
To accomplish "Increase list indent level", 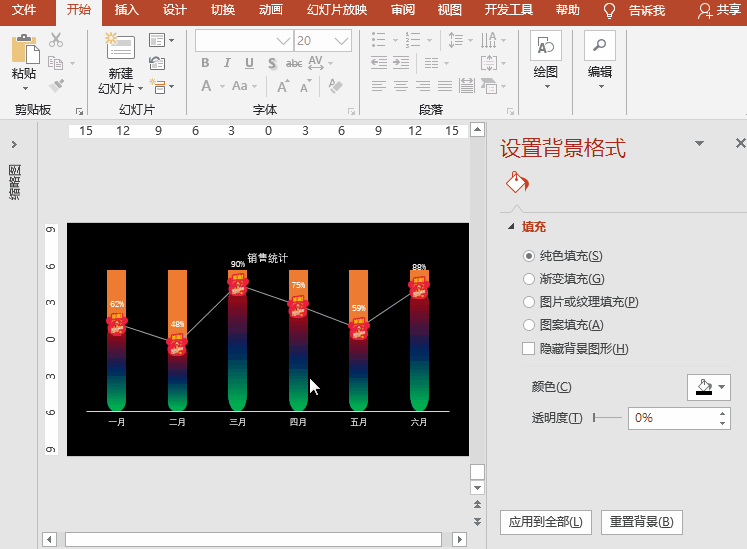I will 401,62.
